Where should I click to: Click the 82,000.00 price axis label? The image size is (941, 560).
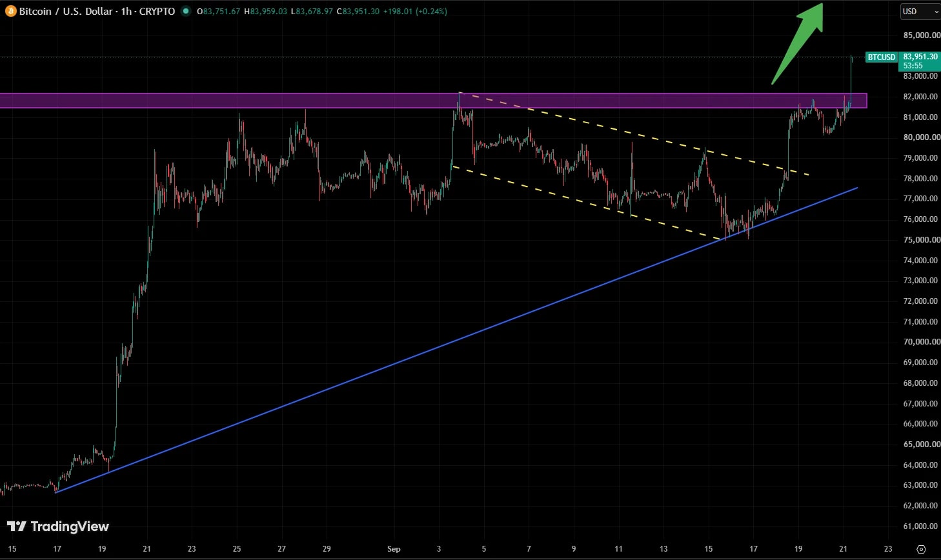point(921,97)
